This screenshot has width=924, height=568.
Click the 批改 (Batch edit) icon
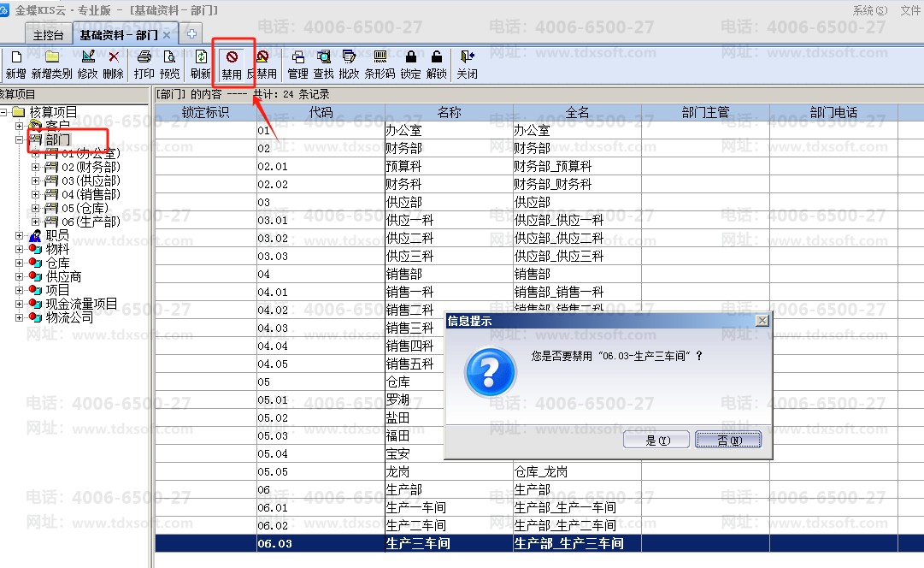click(x=349, y=57)
